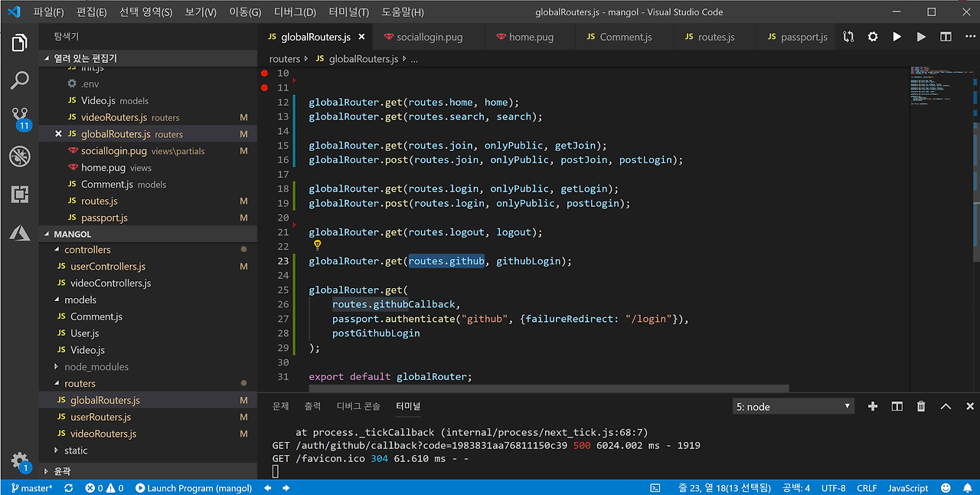
Task: Switch to the sociallogin.pug tab
Action: pyautogui.click(x=429, y=37)
